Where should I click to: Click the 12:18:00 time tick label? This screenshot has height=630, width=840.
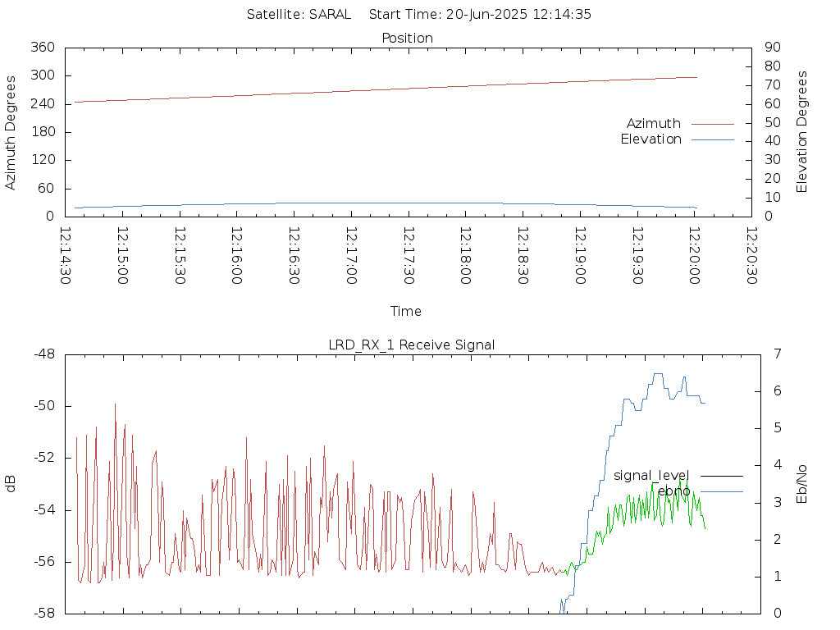coord(466,256)
